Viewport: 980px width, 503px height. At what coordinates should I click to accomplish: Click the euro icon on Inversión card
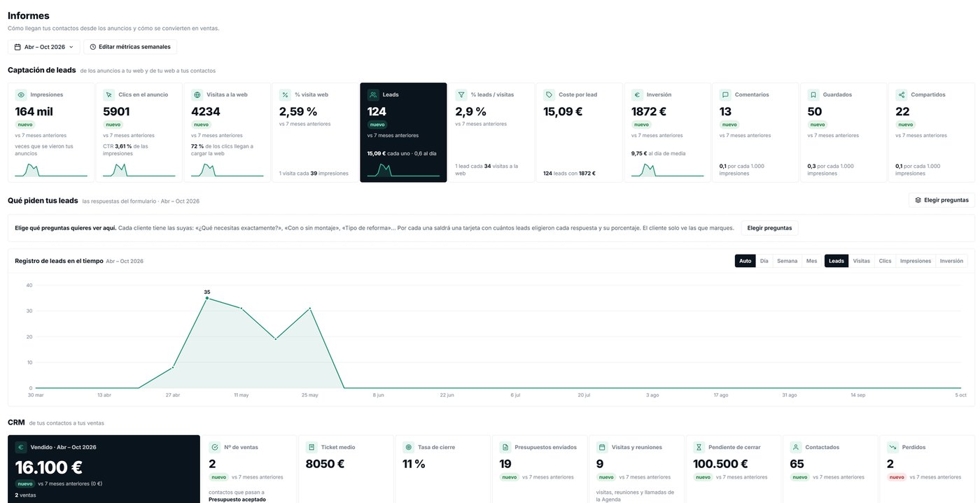(x=638, y=94)
